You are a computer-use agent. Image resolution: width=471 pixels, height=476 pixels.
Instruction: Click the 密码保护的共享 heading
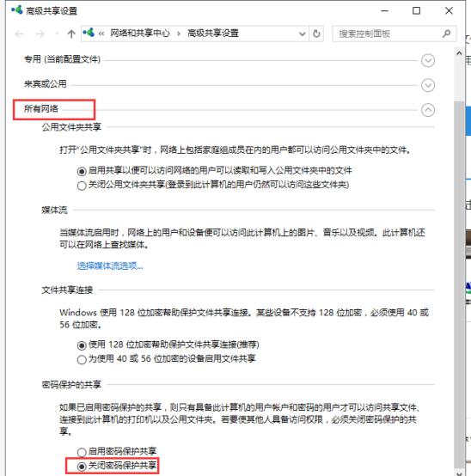coord(71,385)
